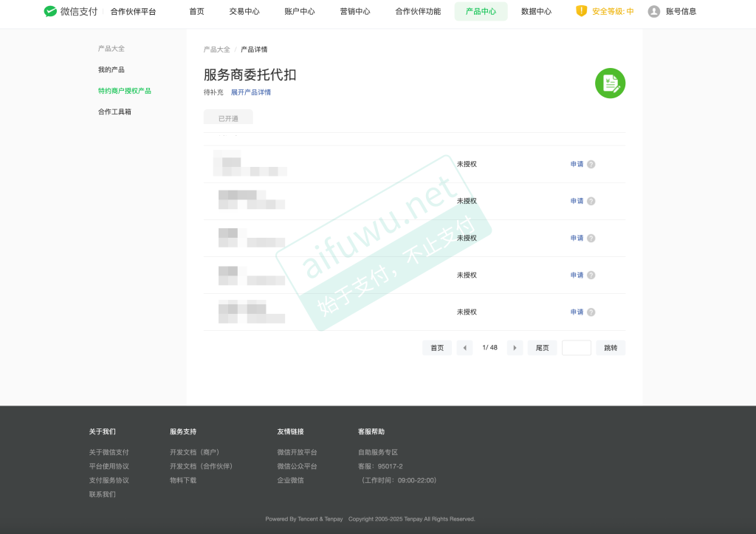Select 我的产品 in sidebar
The width and height of the screenshot is (756, 534).
click(111, 69)
